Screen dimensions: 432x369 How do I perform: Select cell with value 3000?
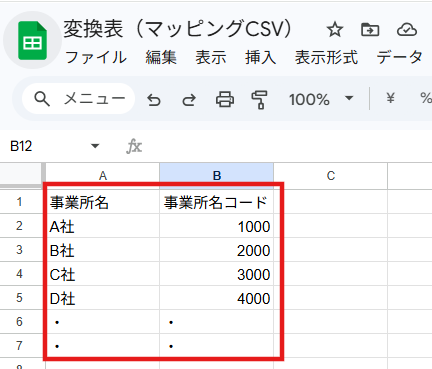[217, 274]
